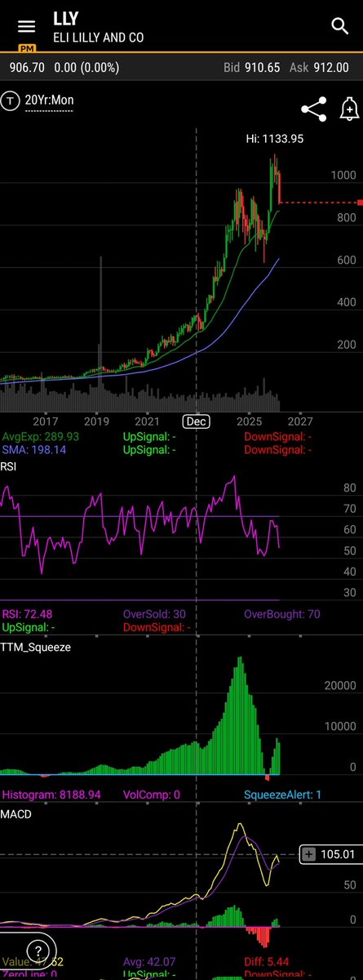Click the plus icon beside 105.01

(309, 854)
